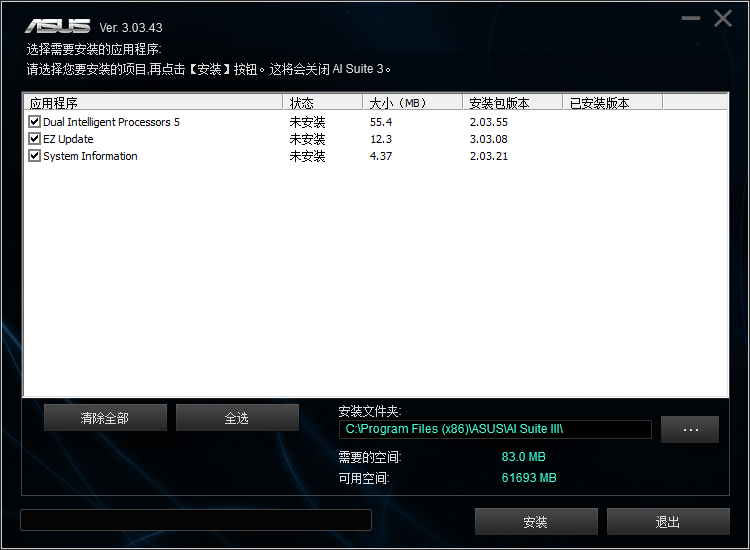Click the install folder path field

(x=495, y=429)
